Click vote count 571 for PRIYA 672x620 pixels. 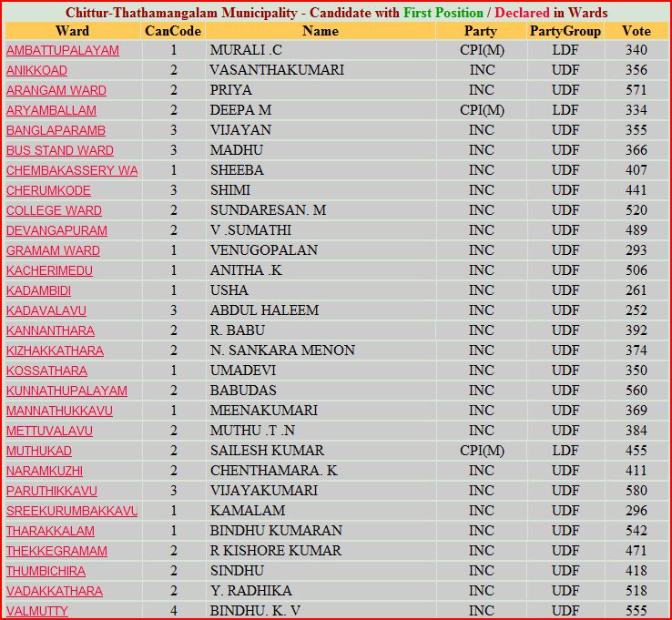pyautogui.click(x=636, y=90)
